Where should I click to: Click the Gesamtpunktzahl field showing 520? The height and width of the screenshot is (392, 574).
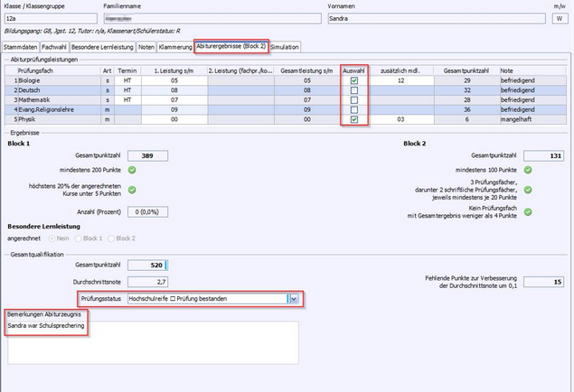click(x=147, y=265)
